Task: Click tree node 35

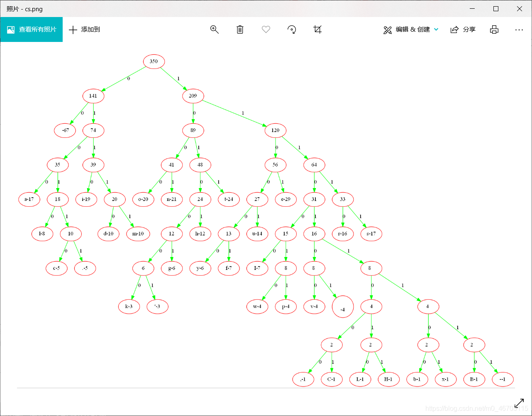Action: [57, 165]
